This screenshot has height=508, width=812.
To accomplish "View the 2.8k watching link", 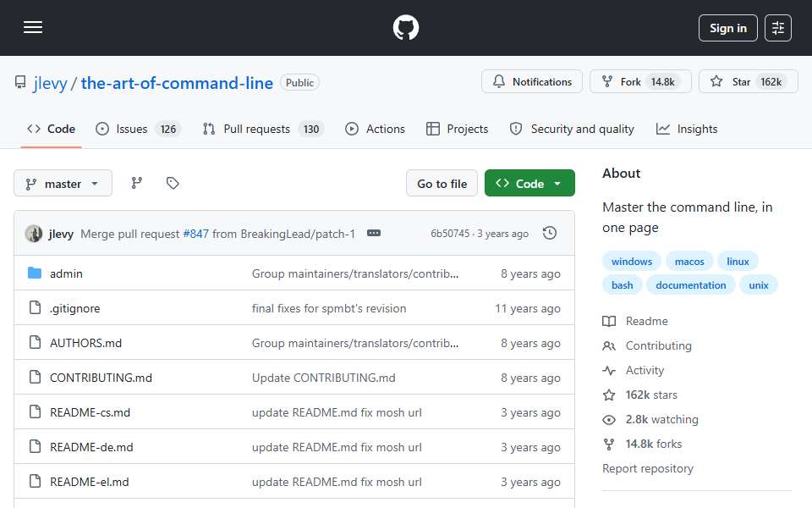I will click(x=650, y=419).
